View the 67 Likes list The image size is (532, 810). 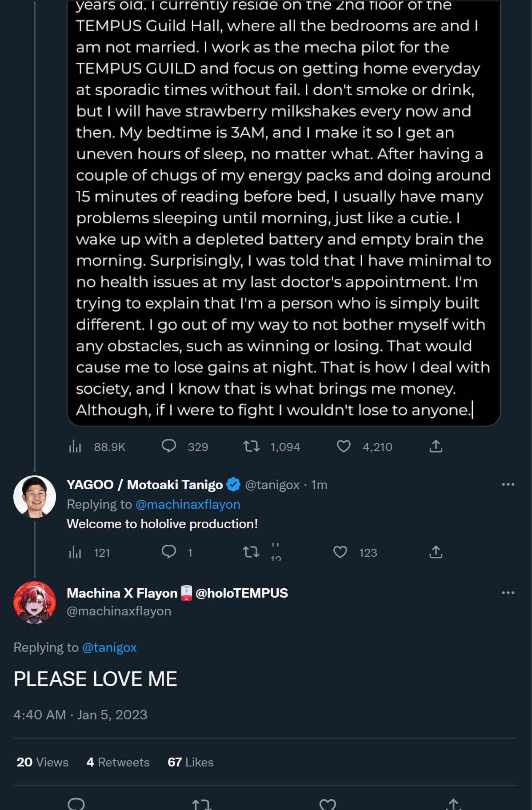pos(191,762)
